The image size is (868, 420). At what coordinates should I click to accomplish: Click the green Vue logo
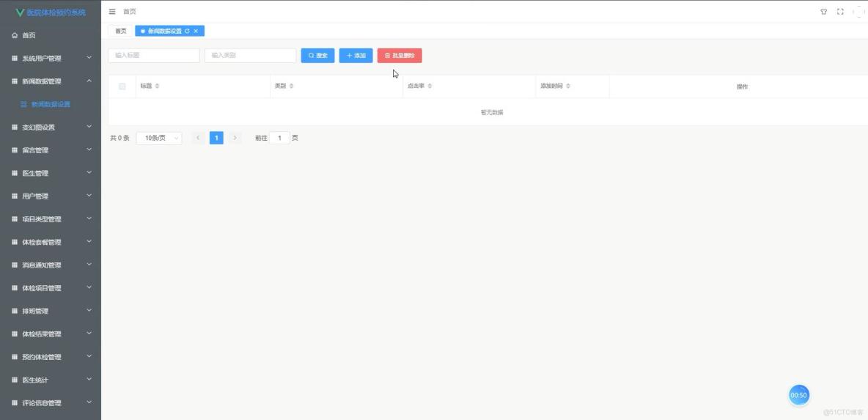point(21,12)
